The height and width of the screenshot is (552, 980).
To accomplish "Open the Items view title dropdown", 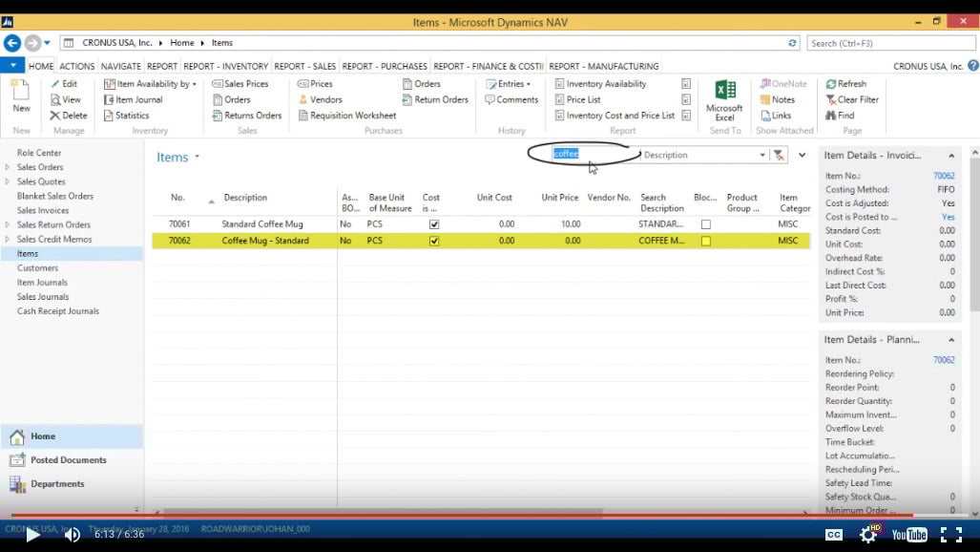I will (197, 157).
